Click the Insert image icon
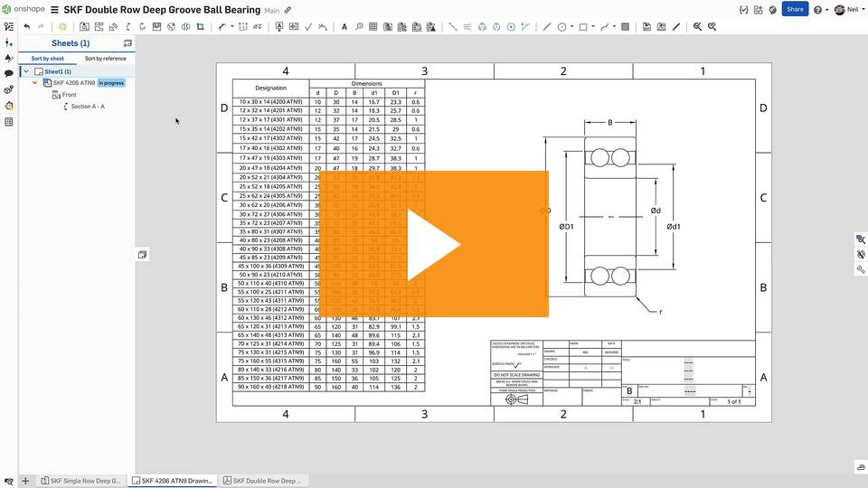 coord(661,26)
